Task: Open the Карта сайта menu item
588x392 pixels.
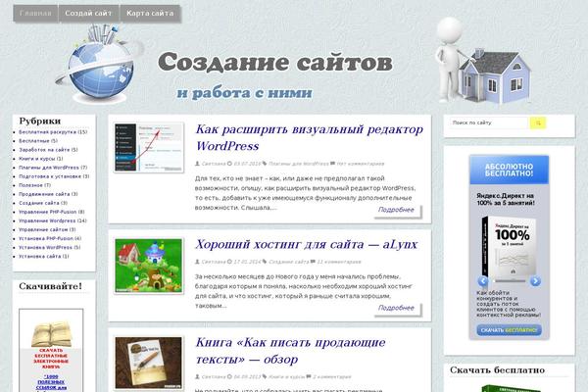Action: point(150,14)
